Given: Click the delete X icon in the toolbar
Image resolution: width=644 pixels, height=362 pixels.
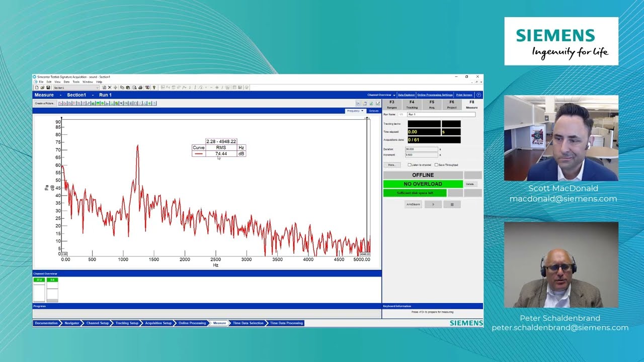Looking at the screenshot, I should pos(110,88).
